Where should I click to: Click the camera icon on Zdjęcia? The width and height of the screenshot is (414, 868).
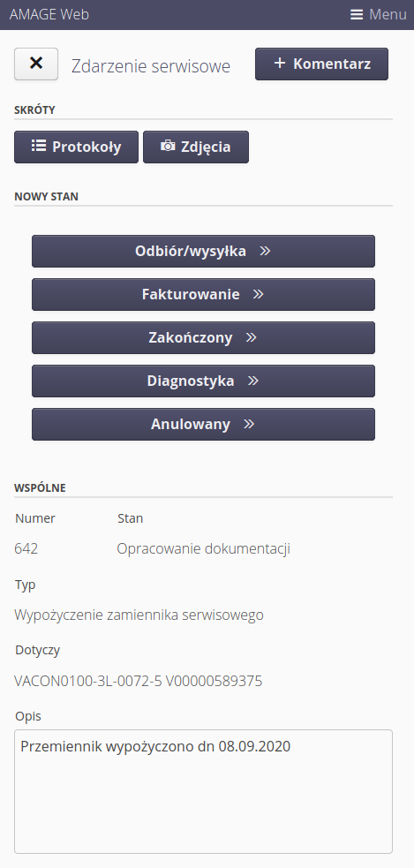(168, 147)
